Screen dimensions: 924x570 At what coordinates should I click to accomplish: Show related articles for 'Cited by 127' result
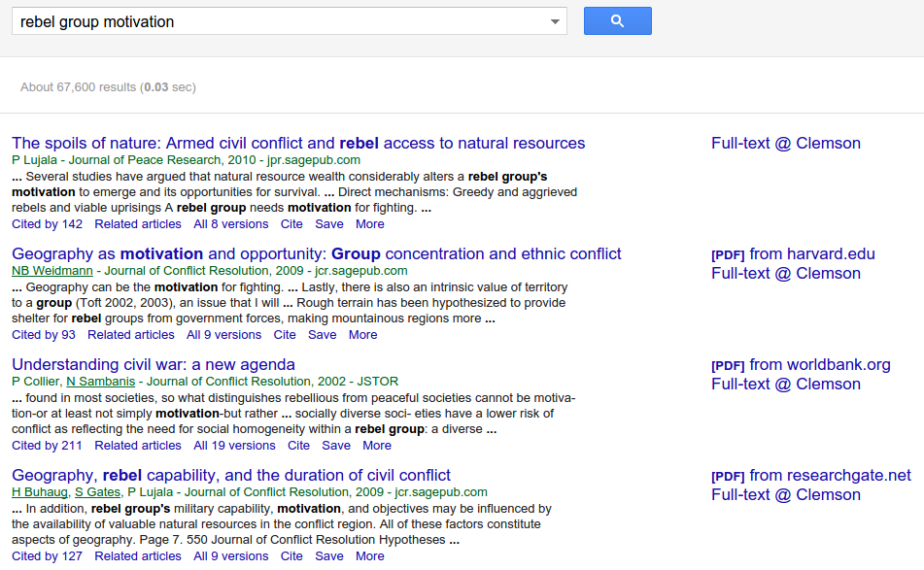138,556
